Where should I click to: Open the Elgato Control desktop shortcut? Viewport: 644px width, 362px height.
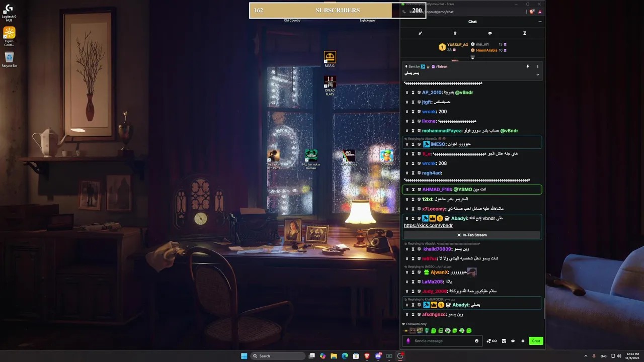point(9,37)
